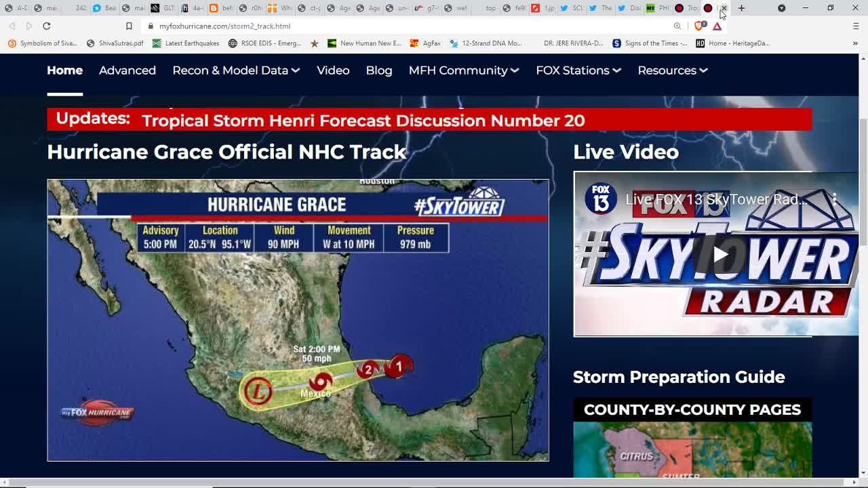The image size is (868, 488).
Task: Switch to the g7-... tab
Action: click(426, 8)
